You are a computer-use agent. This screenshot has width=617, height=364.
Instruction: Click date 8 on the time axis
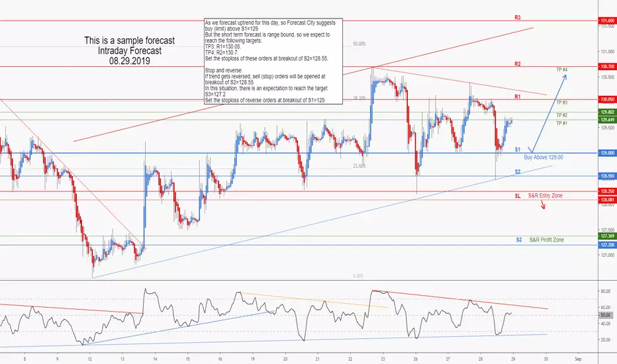(x=24, y=359)
